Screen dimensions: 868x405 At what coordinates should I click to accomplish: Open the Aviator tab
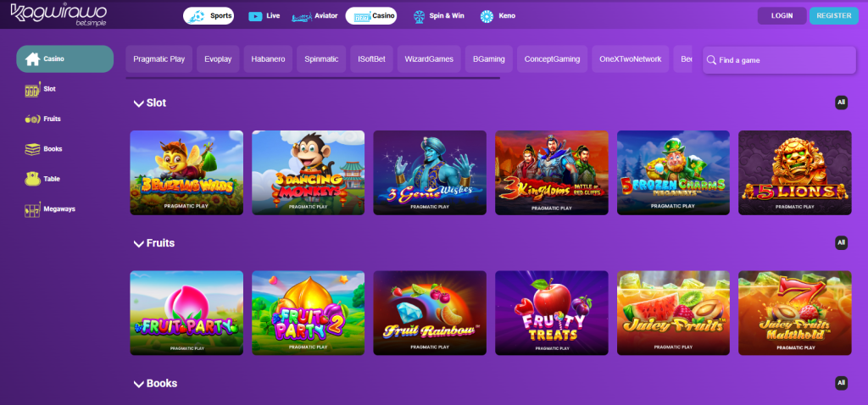314,16
